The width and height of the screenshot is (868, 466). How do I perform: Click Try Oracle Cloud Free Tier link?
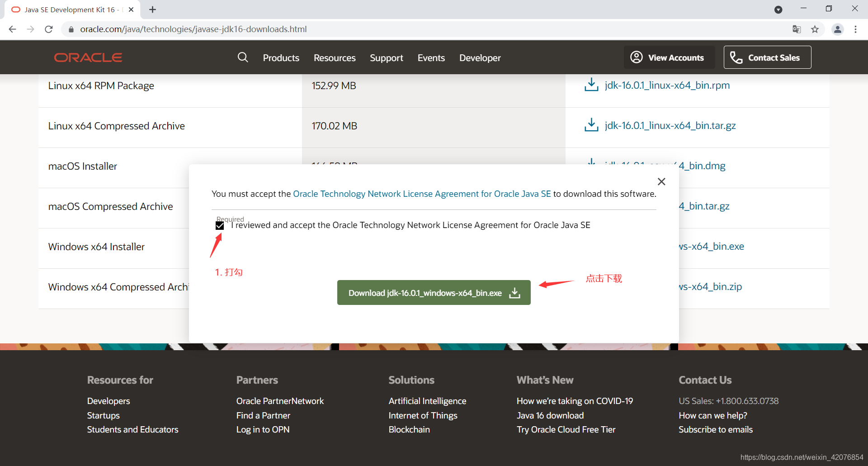tap(566, 429)
